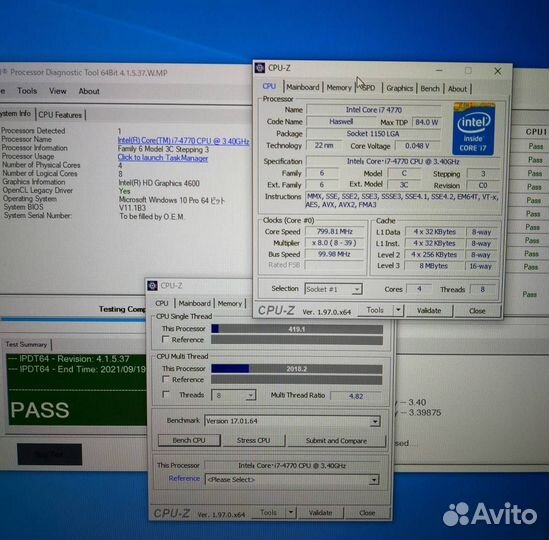
Task: Switch to CPU Features tab in Diagnostic Tool
Action: (60, 115)
